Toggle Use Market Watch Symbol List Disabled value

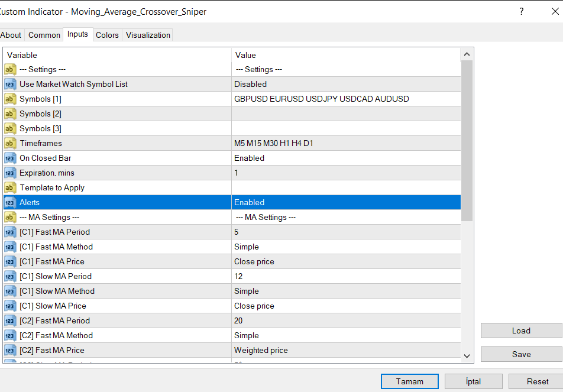click(x=345, y=84)
